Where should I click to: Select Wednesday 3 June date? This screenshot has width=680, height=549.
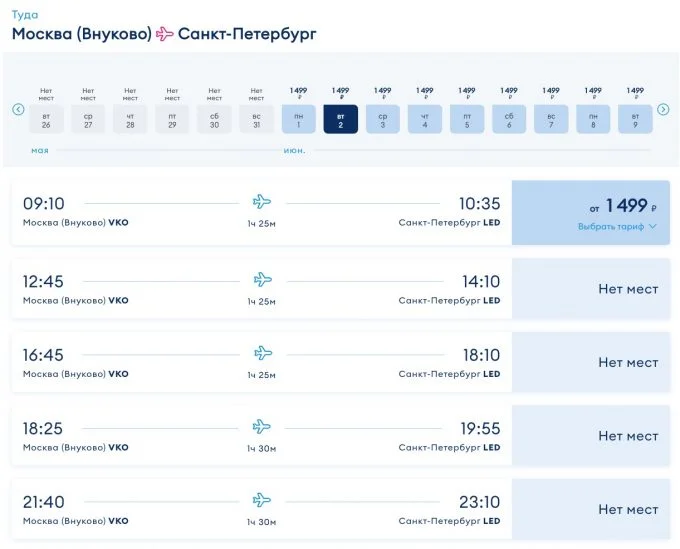coord(382,119)
